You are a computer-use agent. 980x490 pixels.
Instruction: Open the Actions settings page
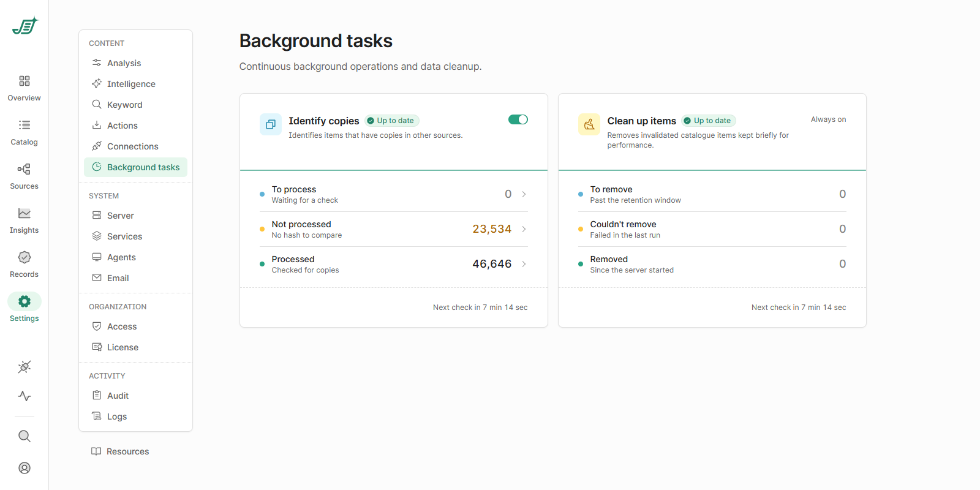[x=135, y=126]
